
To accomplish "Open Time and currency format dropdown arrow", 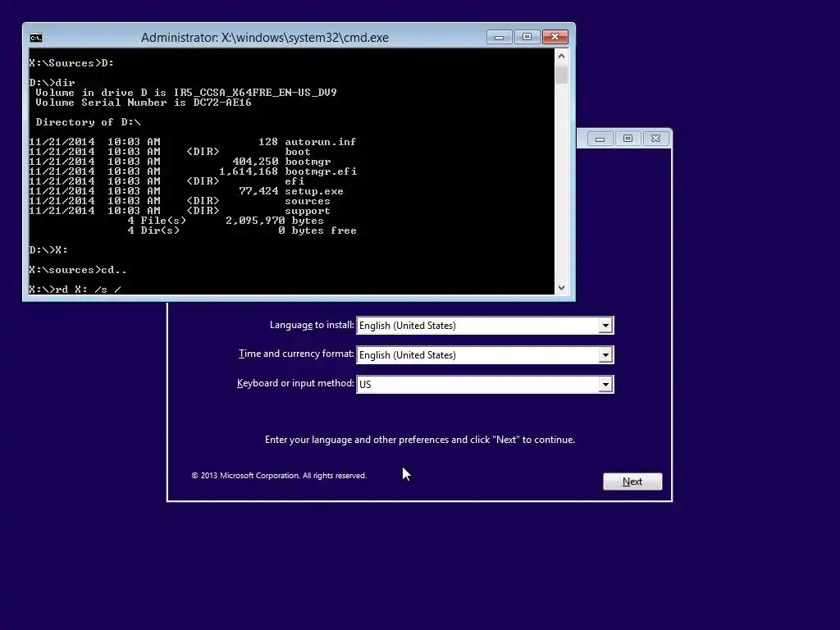I will [x=605, y=354].
